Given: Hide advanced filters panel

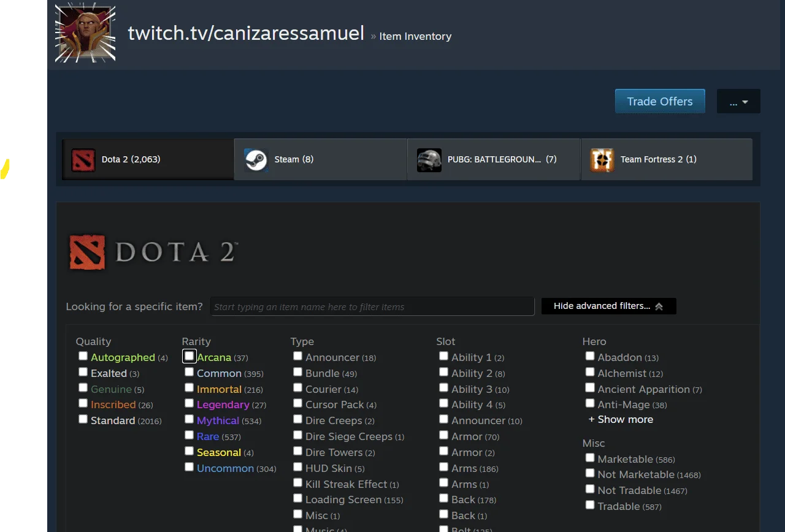Looking at the screenshot, I should tap(608, 306).
